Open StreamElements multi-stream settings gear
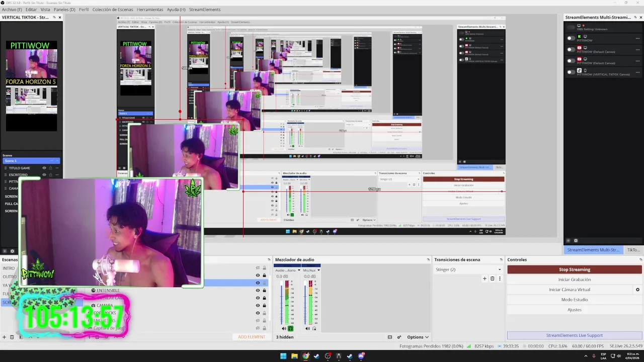This screenshot has width=644, height=362. [576, 240]
